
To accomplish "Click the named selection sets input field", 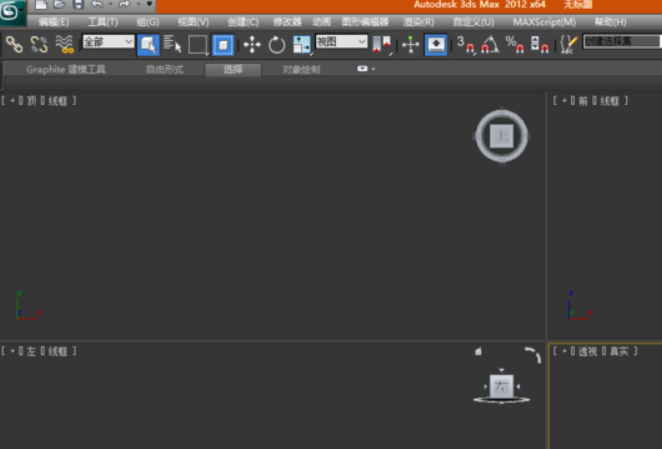I will [x=622, y=42].
